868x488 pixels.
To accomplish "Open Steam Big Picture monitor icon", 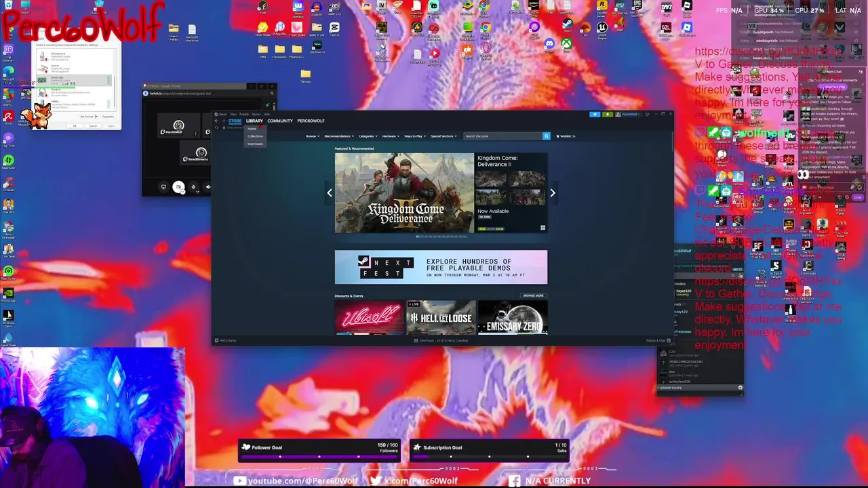I will tap(647, 115).
